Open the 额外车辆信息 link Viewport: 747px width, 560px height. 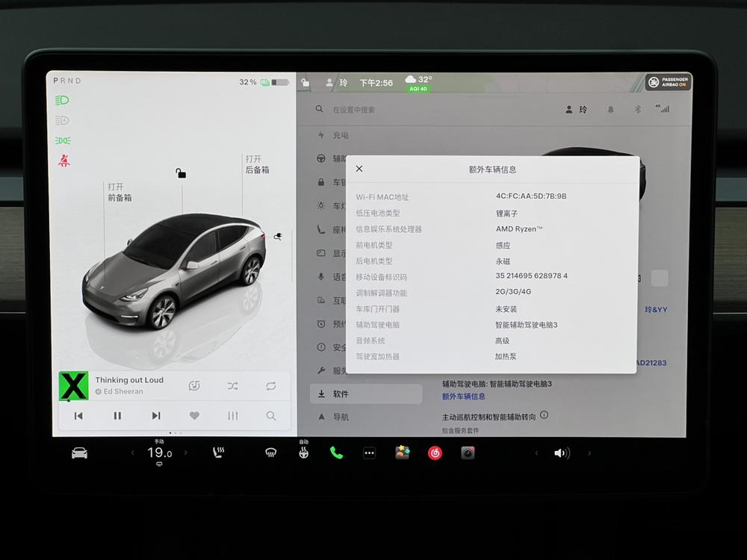[x=464, y=396]
